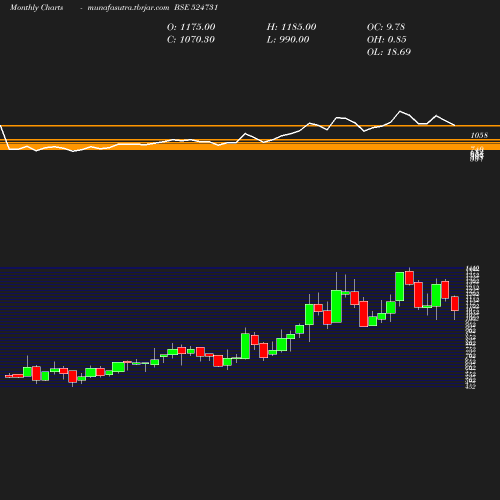Click the 1058 price level label
This screenshot has width=500, height=500.
click(x=479, y=135)
